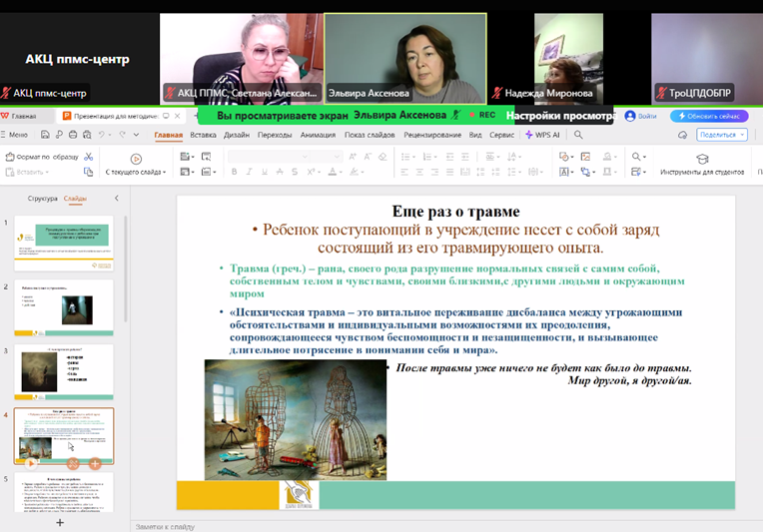Toggle italic text formatting
This screenshot has width=763, height=532.
249,172
